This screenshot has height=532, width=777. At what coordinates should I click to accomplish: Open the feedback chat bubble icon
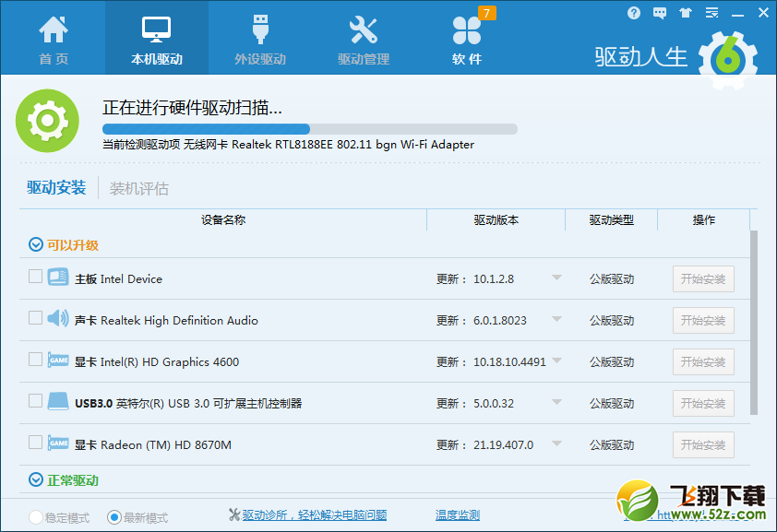click(660, 13)
